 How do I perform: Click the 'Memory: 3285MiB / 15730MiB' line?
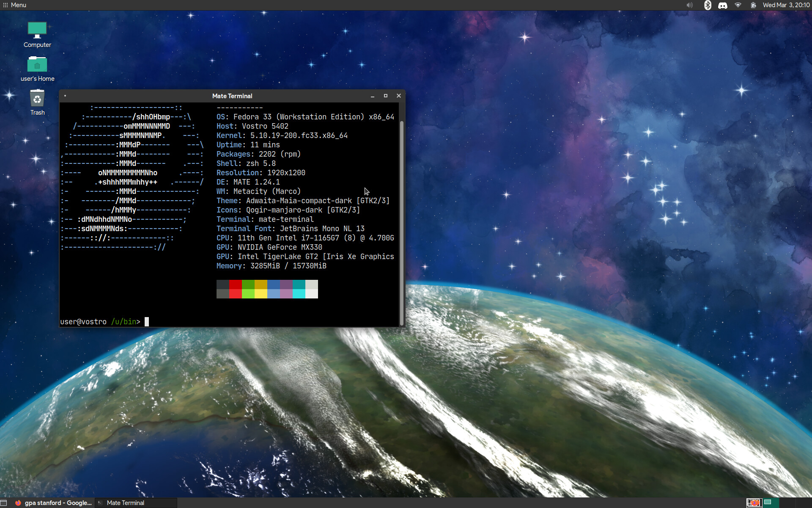point(272,266)
